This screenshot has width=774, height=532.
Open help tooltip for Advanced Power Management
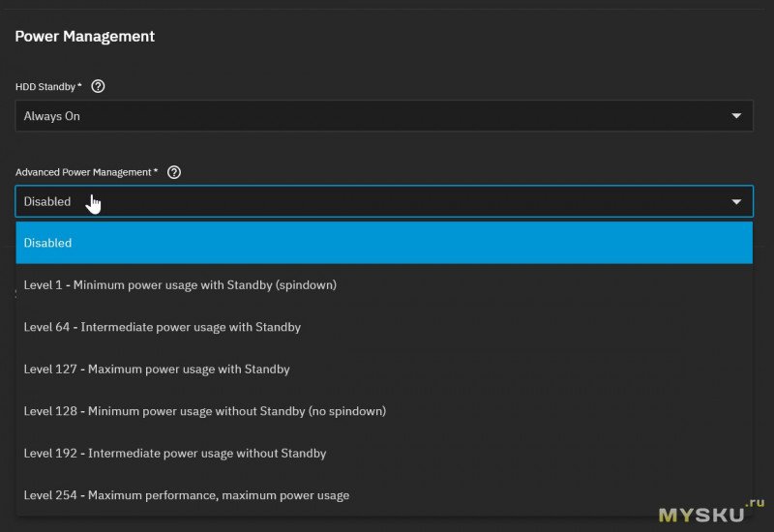point(174,172)
